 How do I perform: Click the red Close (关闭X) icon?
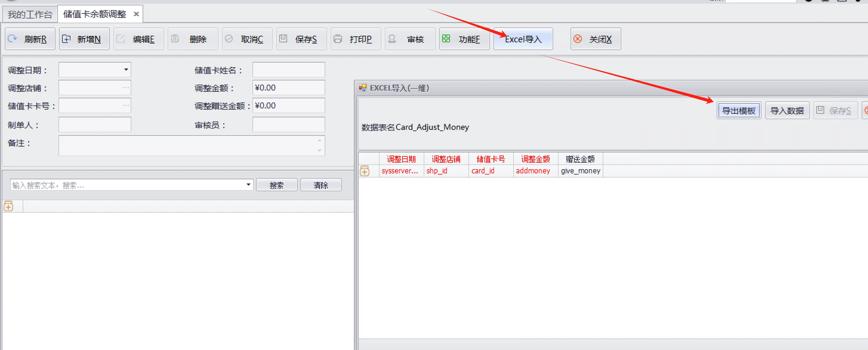click(x=578, y=39)
